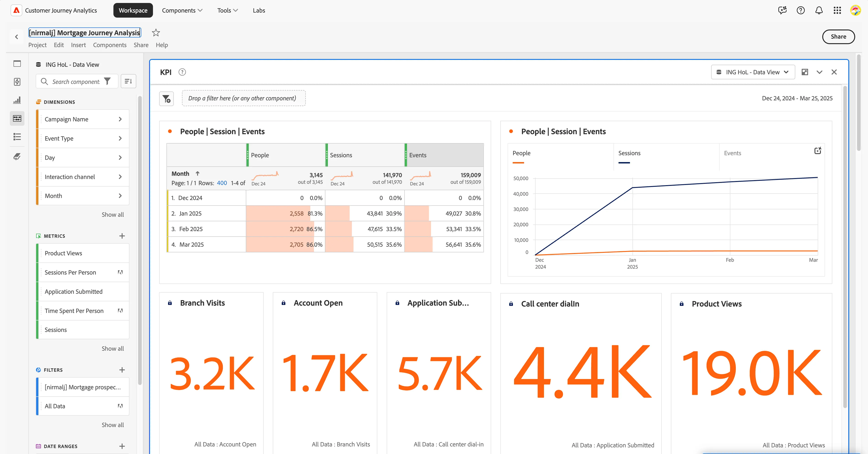Favorite the project with the star icon
The image size is (868, 454).
[156, 33]
